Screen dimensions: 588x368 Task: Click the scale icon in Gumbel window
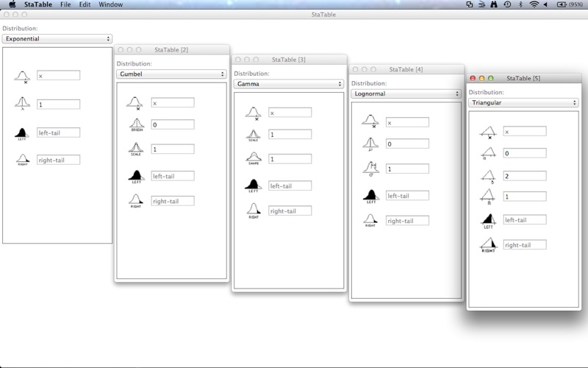pos(136,149)
